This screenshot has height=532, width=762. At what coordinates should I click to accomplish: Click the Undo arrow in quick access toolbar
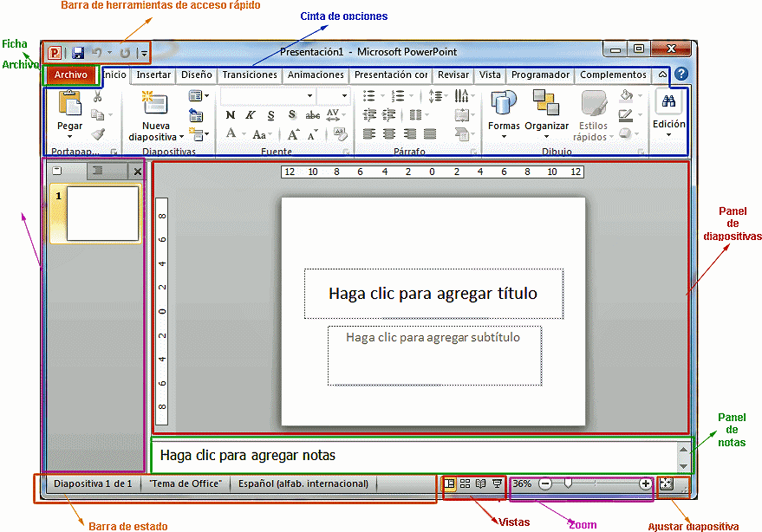(x=97, y=53)
